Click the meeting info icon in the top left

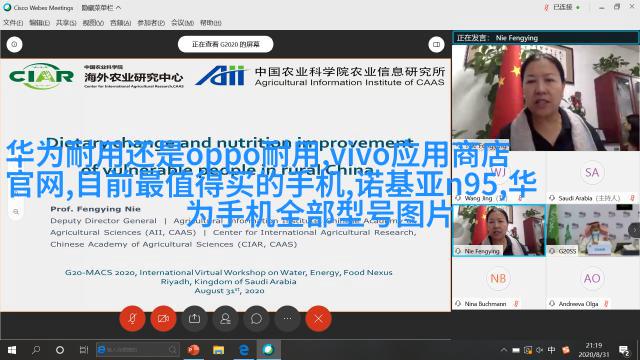click(x=14, y=44)
